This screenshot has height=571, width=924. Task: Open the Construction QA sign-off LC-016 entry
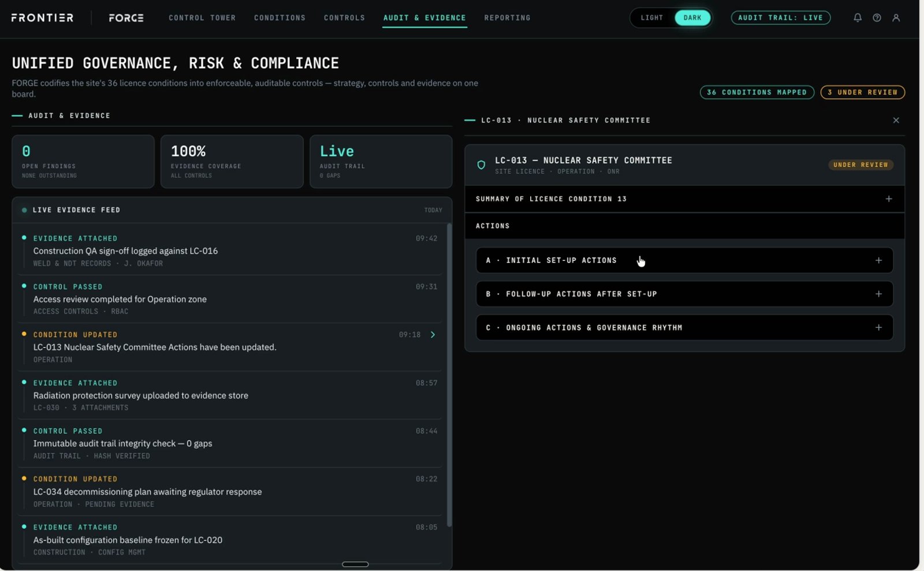coord(230,251)
